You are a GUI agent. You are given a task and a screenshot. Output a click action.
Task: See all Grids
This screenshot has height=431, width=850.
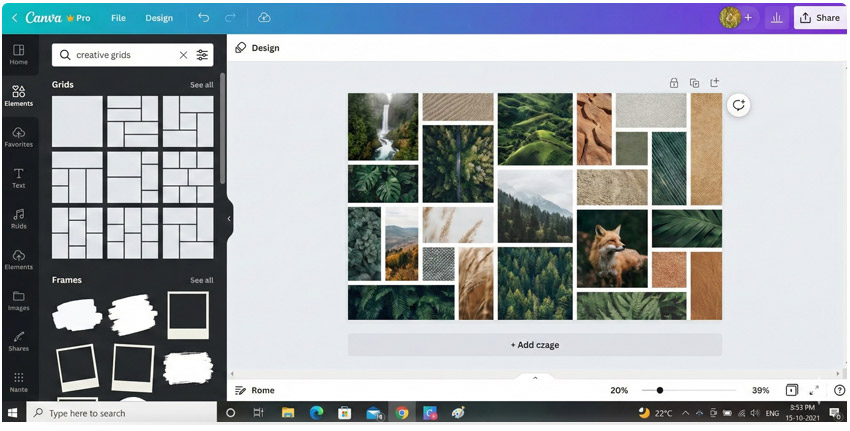coord(202,85)
